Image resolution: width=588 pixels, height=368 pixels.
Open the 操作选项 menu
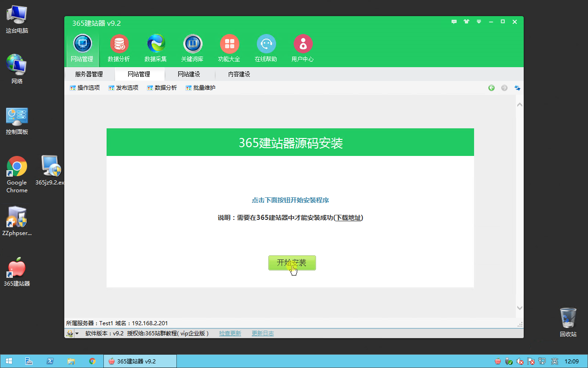pyautogui.click(x=85, y=88)
